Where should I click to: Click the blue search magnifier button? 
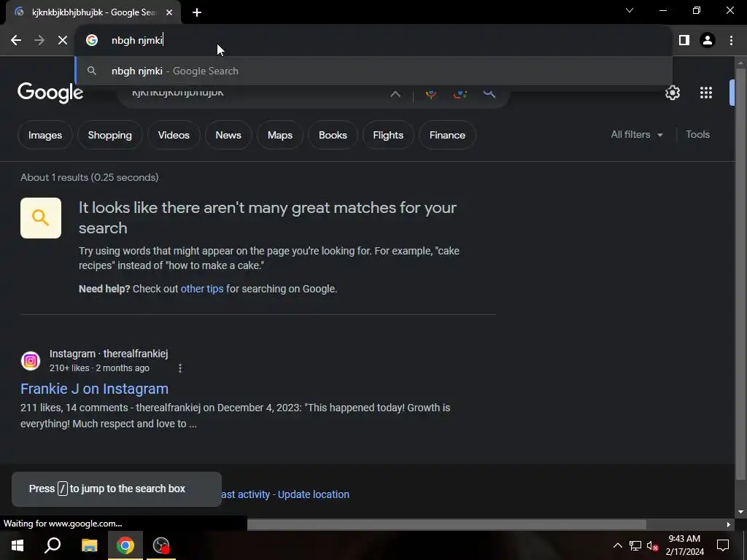click(489, 93)
